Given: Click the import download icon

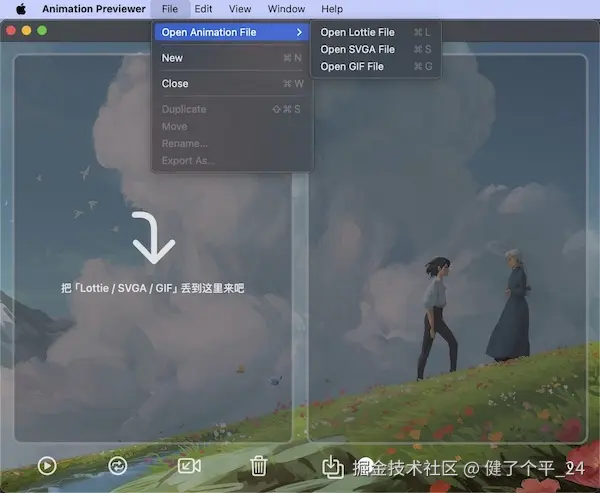Looking at the screenshot, I should (333, 466).
